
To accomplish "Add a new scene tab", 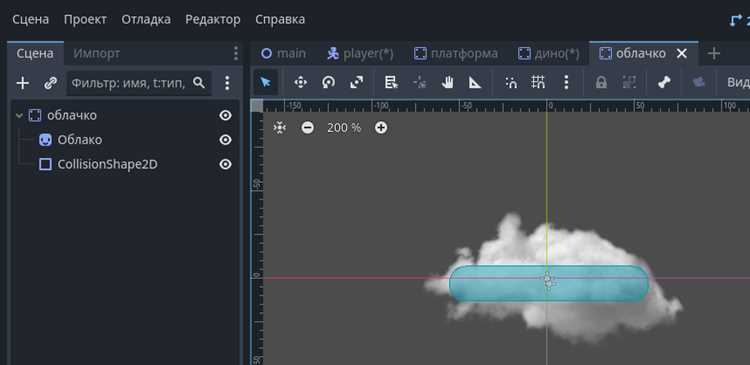I will [x=714, y=54].
